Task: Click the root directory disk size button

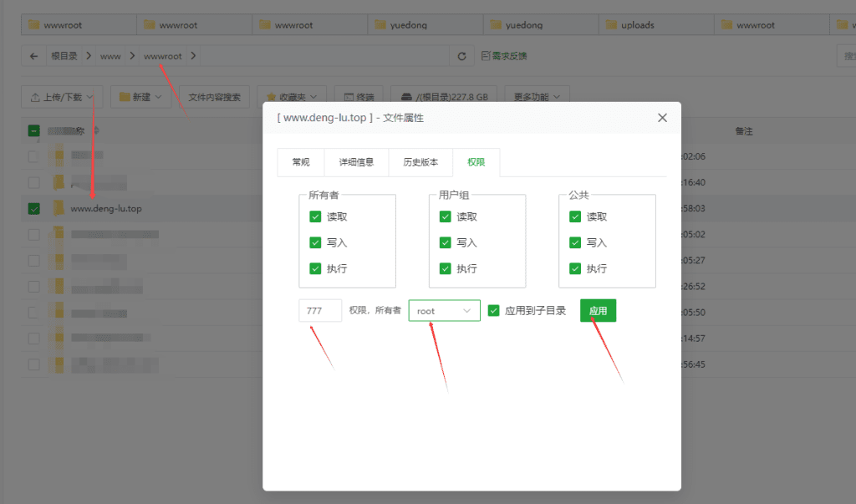Action: coord(445,97)
